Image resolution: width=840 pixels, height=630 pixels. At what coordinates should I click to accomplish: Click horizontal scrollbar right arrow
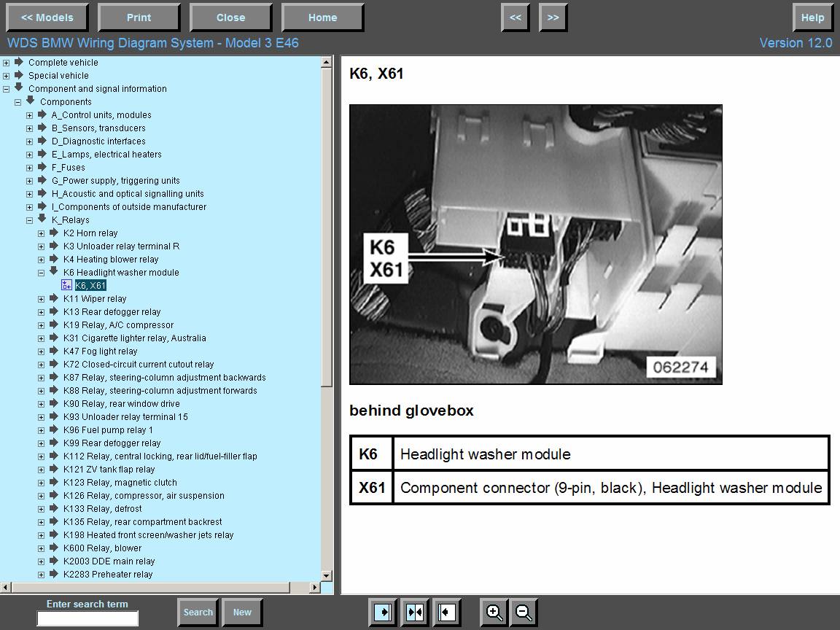point(315,588)
